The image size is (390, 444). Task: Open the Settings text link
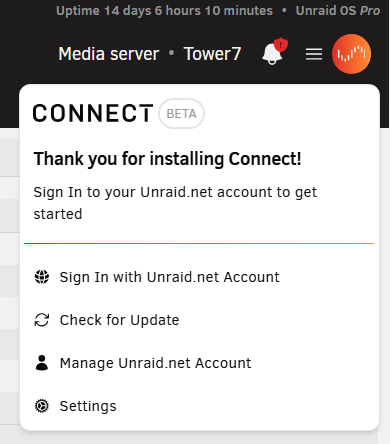click(x=88, y=406)
